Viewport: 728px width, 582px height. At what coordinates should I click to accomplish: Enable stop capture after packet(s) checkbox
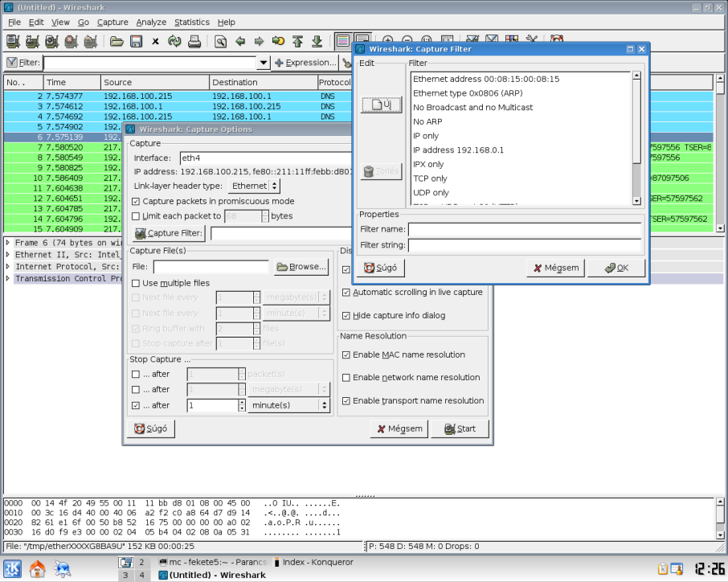click(x=136, y=375)
